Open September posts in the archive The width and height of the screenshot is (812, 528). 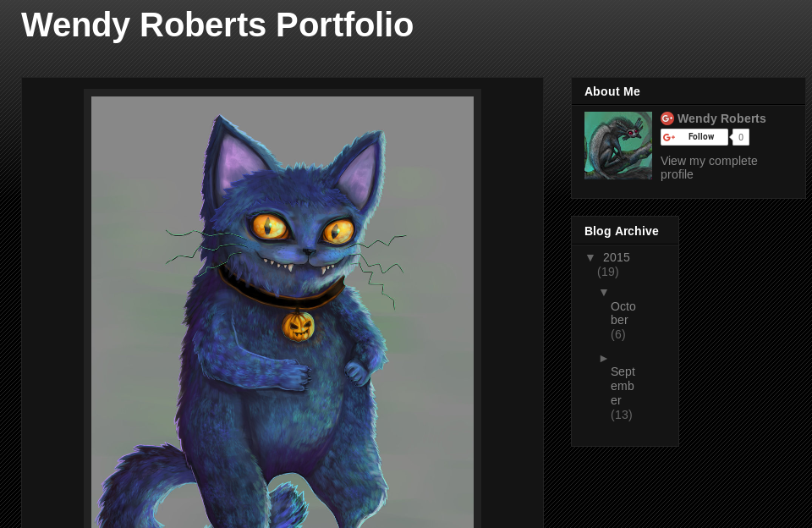click(623, 386)
